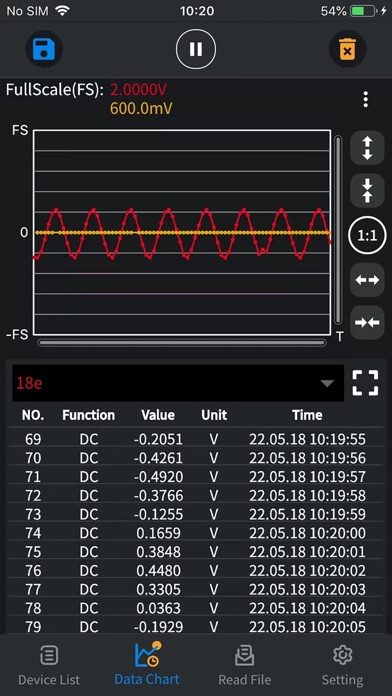Select row 79 value -0.1929

tap(158, 627)
